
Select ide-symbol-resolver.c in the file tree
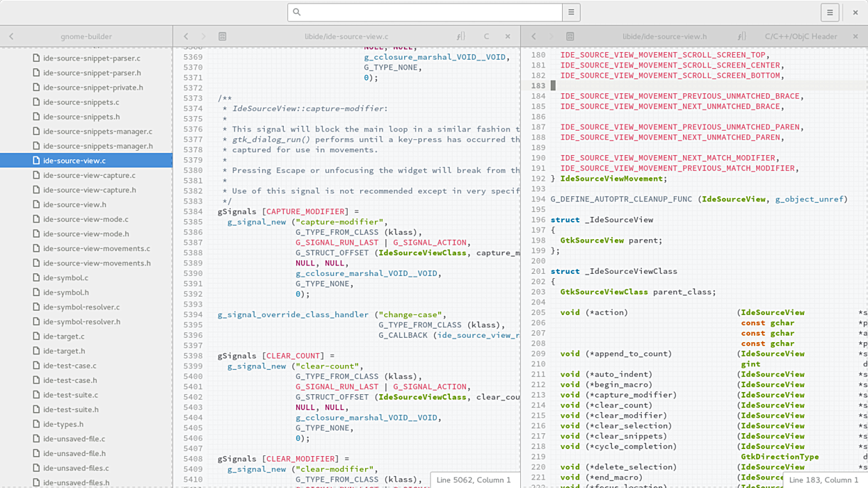pyautogui.click(x=81, y=307)
